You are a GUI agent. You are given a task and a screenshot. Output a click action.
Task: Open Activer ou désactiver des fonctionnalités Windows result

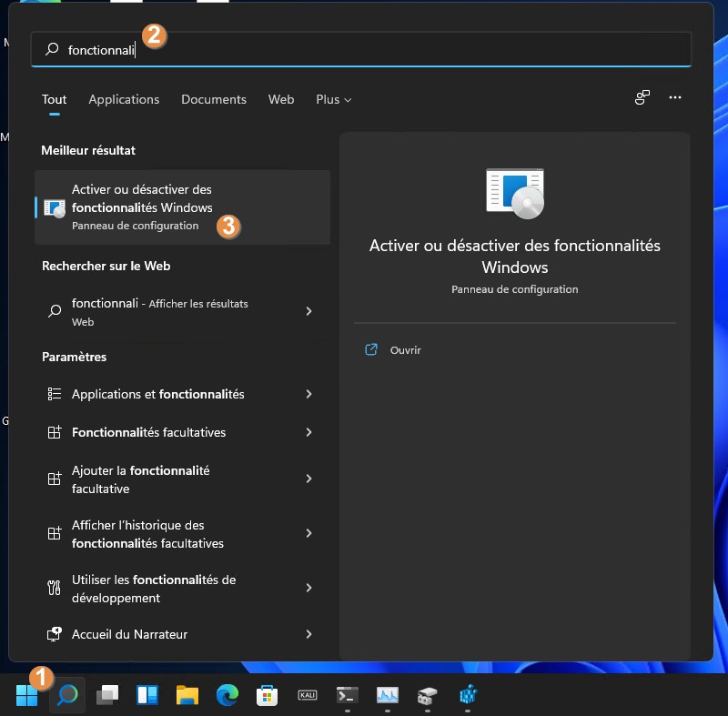142,207
